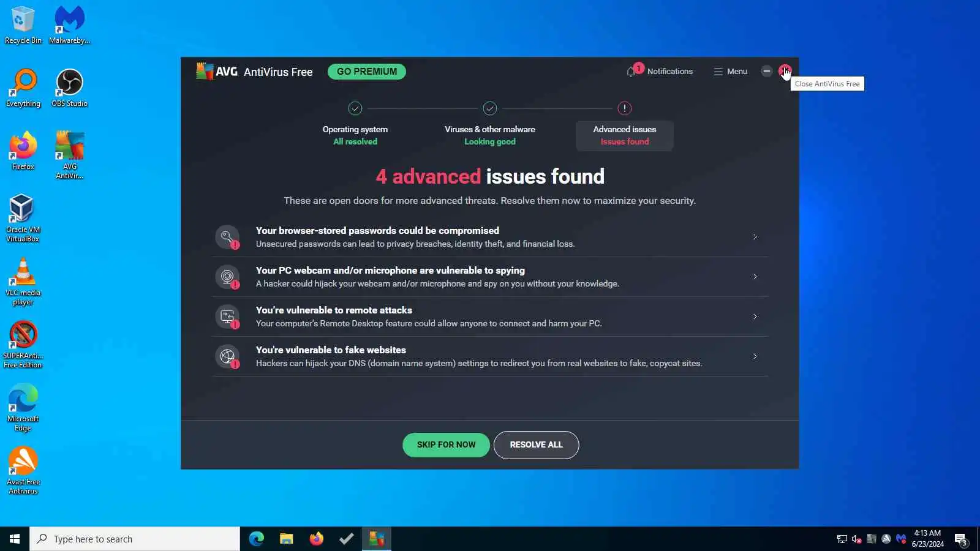Open the Avast Free Antivirus shortcut
Image resolution: width=980 pixels, height=551 pixels.
tap(23, 471)
